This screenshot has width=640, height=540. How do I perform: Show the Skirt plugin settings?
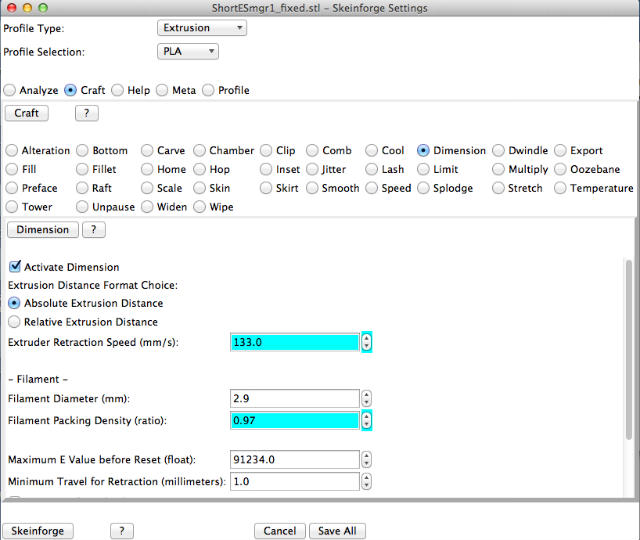click(266, 188)
